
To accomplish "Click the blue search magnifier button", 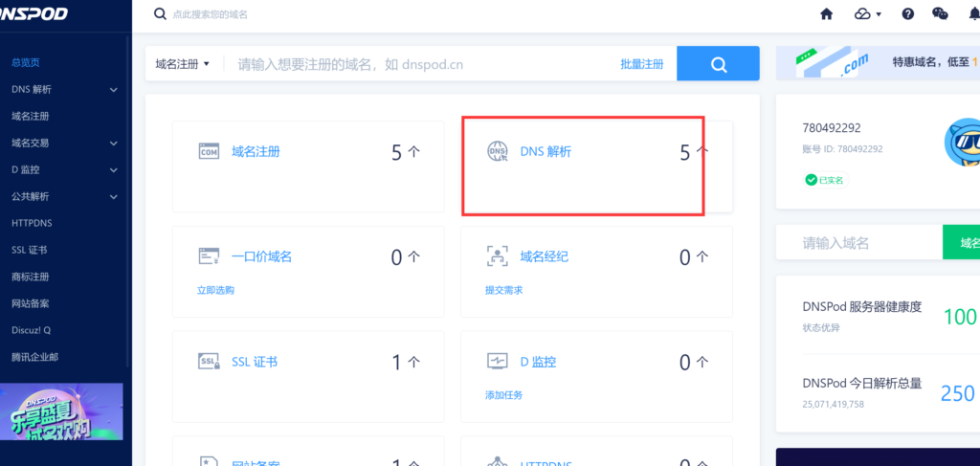I will point(718,64).
